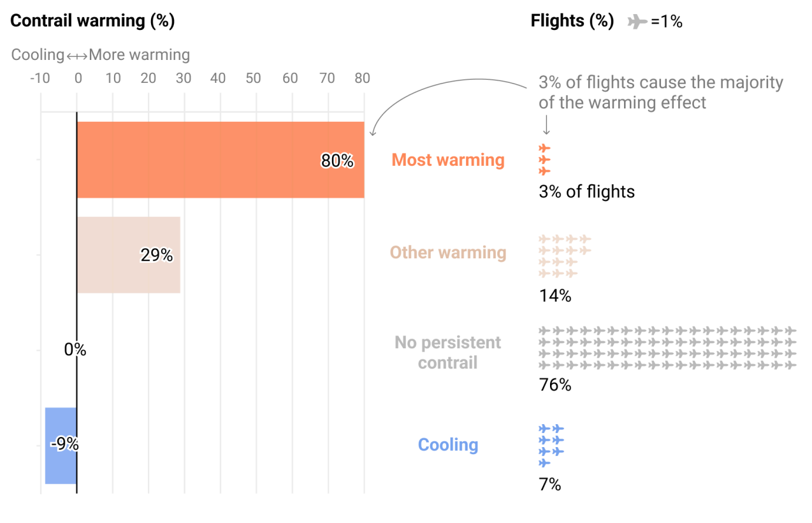Click the top orange plane icon
812x523 pixels.
point(544,148)
